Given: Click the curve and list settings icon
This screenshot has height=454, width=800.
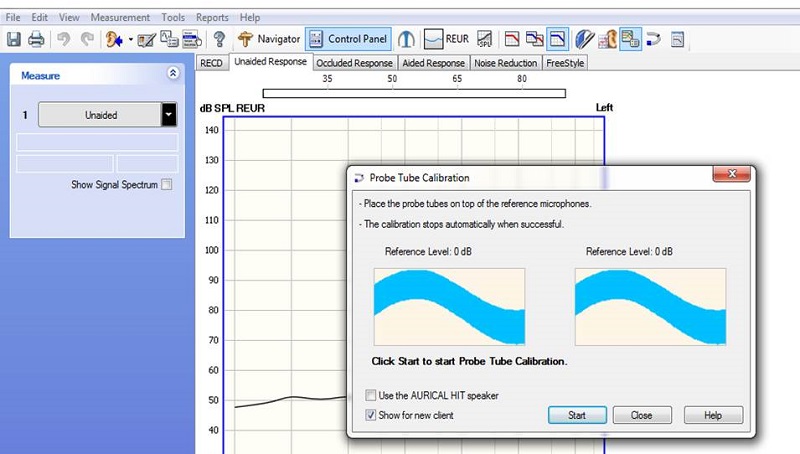Looking at the screenshot, I should [x=169, y=39].
